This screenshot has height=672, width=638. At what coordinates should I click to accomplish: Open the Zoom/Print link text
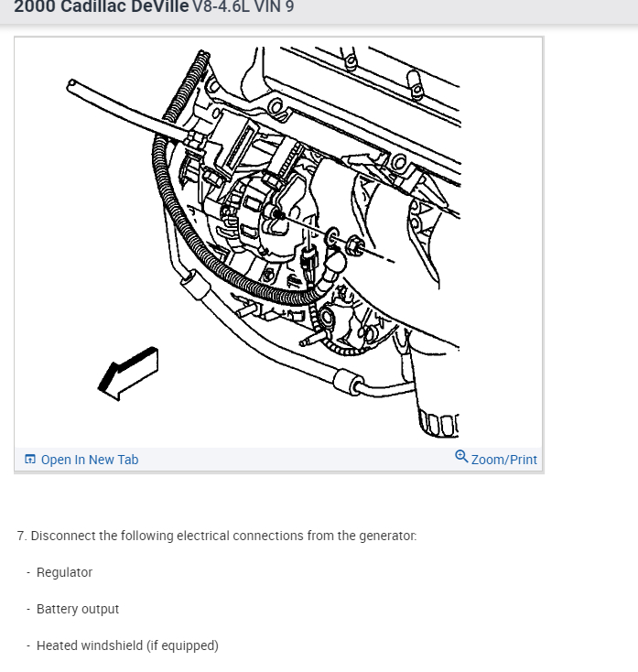point(503,460)
